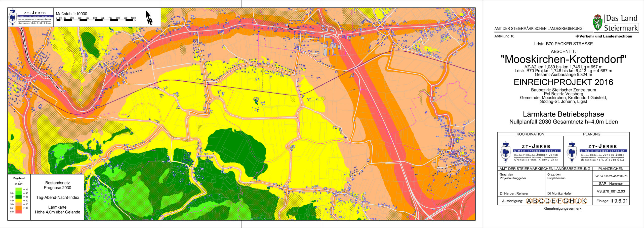The image size is (644, 228).
Task: Click the ZT-Jereb logo in map header
Action: [x=12, y=17]
